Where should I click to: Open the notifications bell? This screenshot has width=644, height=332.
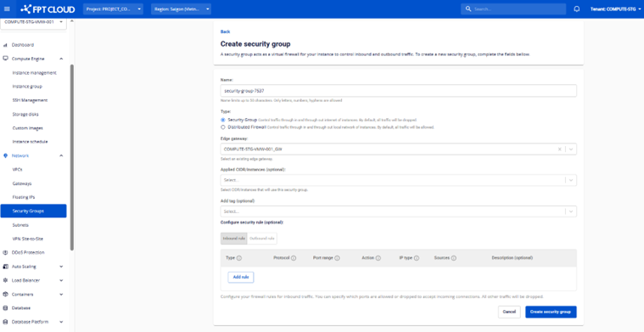click(577, 9)
